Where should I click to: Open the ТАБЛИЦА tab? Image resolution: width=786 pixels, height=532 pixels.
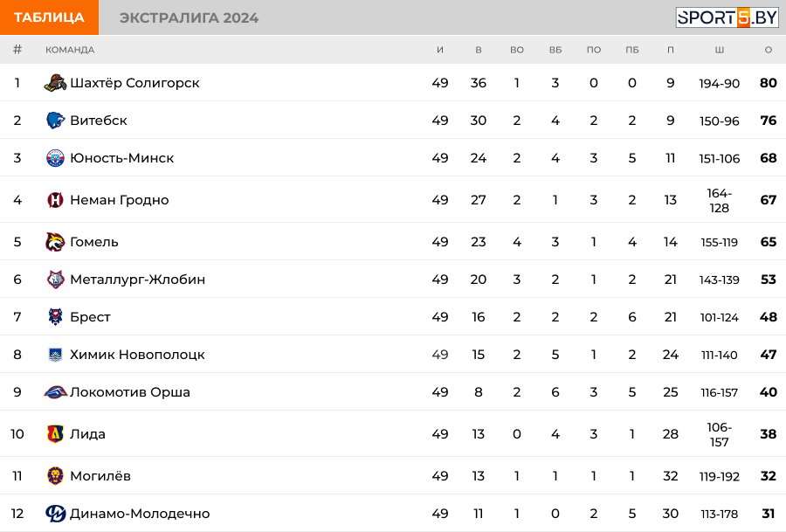tap(49, 17)
